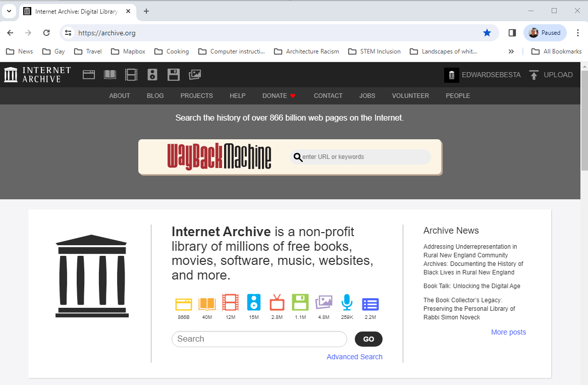Open the EDWARDSEBESTA user menu
The height and width of the screenshot is (385, 588).
coord(491,75)
